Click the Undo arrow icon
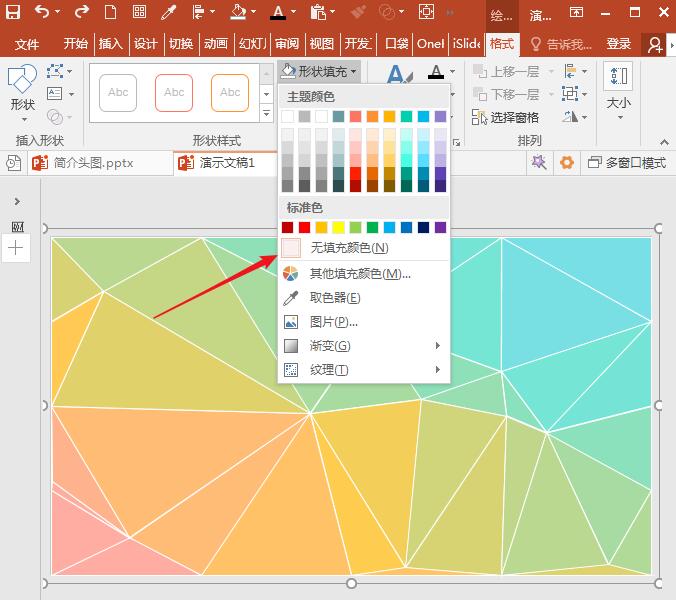Viewport: 676px width, 600px height. 41,13
